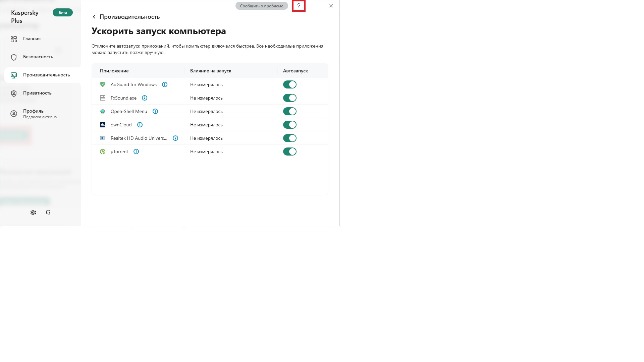Click the µTorrent app icon
The width and height of the screenshot is (644, 362).
click(x=103, y=152)
